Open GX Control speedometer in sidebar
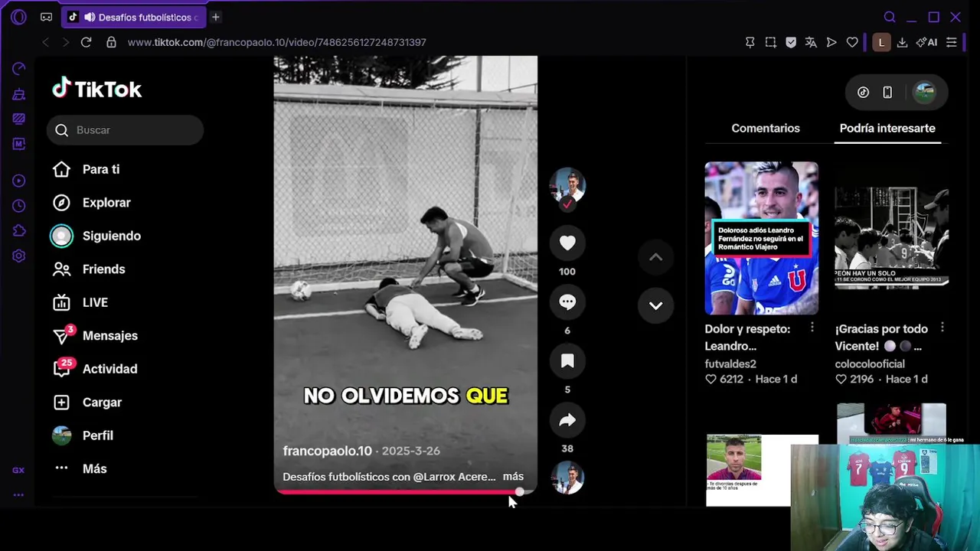Screen dimensions: 980x551 click(19, 69)
